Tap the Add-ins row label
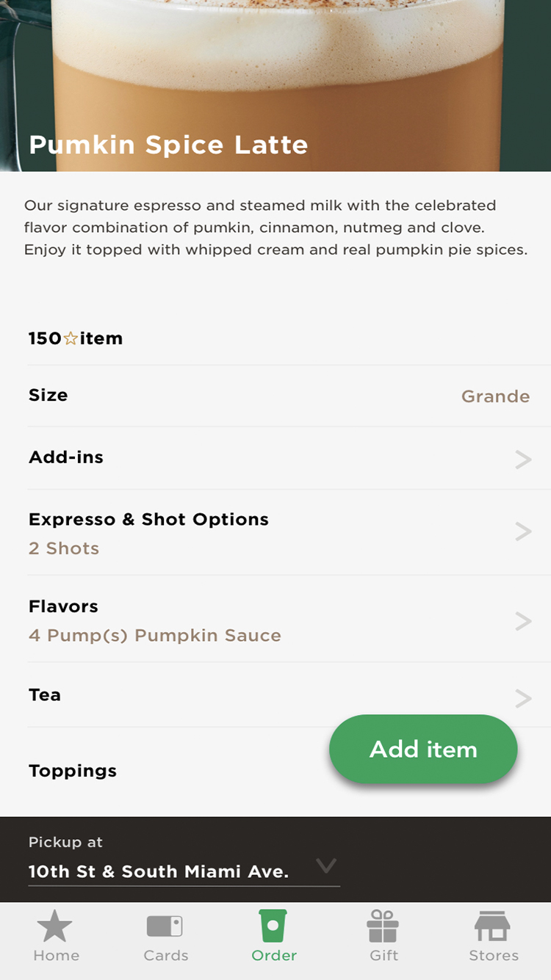This screenshot has width=551, height=980. (x=66, y=457)
